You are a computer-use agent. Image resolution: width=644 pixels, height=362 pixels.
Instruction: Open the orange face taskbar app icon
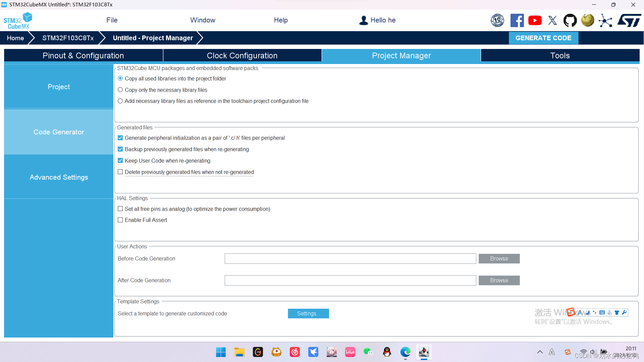[x=276, y=352]
